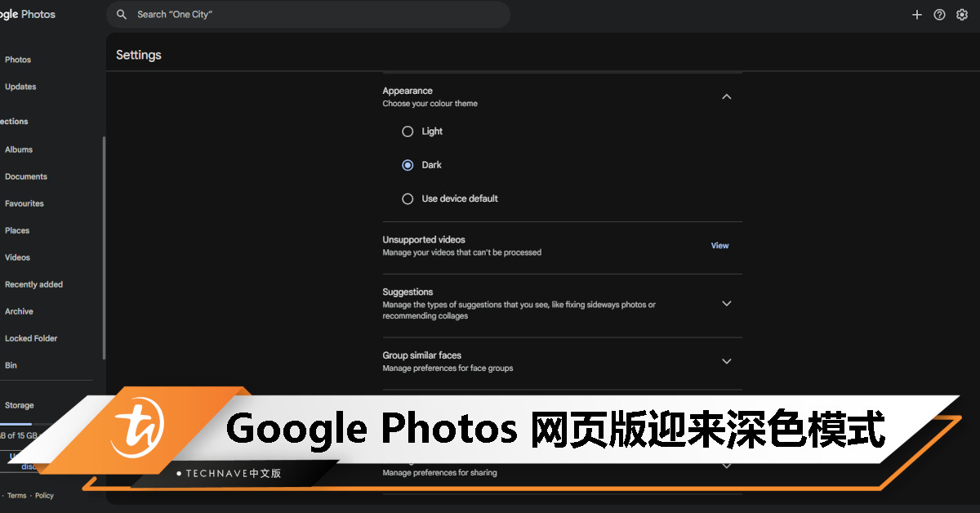This screenshot has width=980, height=513.
Task: Click the Settings page heading
Action: click(x=139, y=55)
